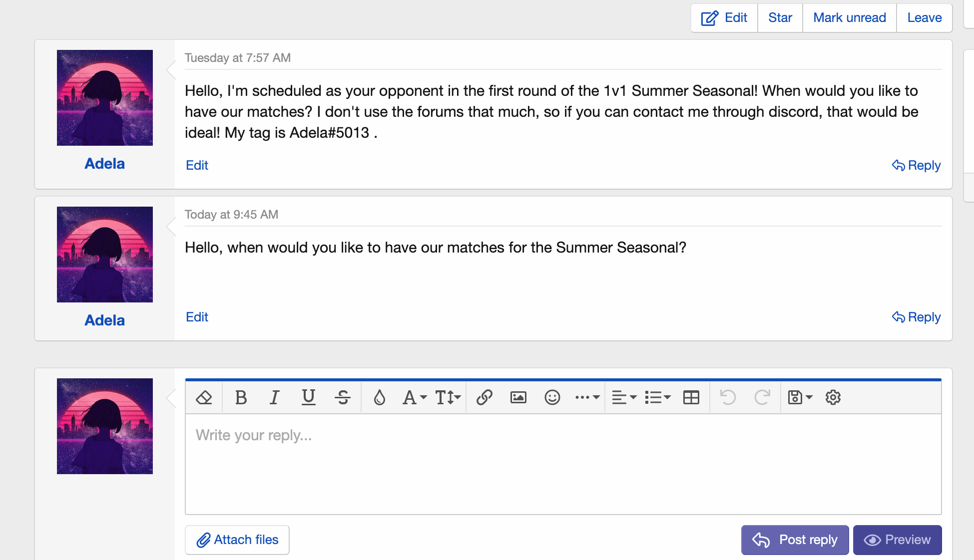Viewport: 974px width, 560px height.
Task: Open the text color droplet picker
Action: click(380, 398)
